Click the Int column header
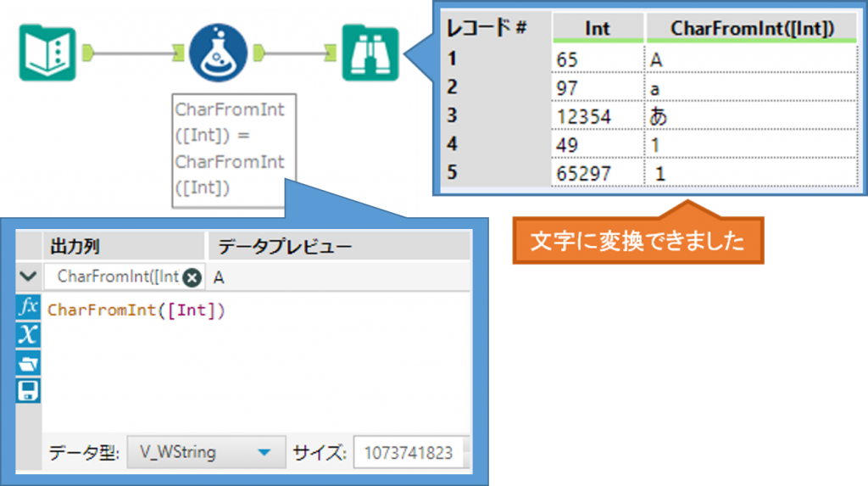The height and width of the screenshot is (486, 868). point(597,28)
